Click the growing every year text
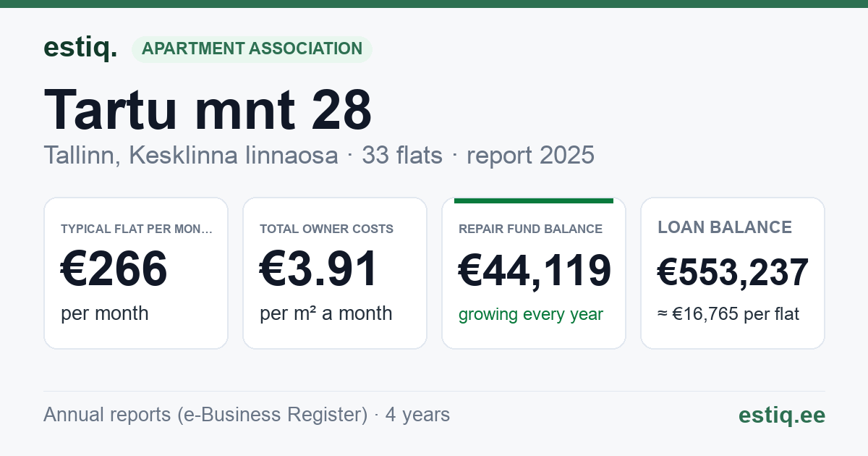This screenshot has height=456, width=868. [531, 315]
